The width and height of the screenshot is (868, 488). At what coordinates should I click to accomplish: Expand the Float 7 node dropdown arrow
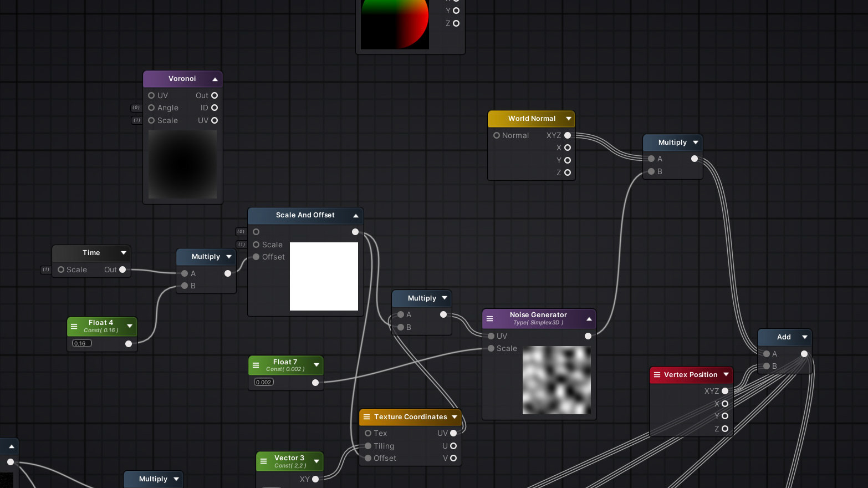pos(316,365)
